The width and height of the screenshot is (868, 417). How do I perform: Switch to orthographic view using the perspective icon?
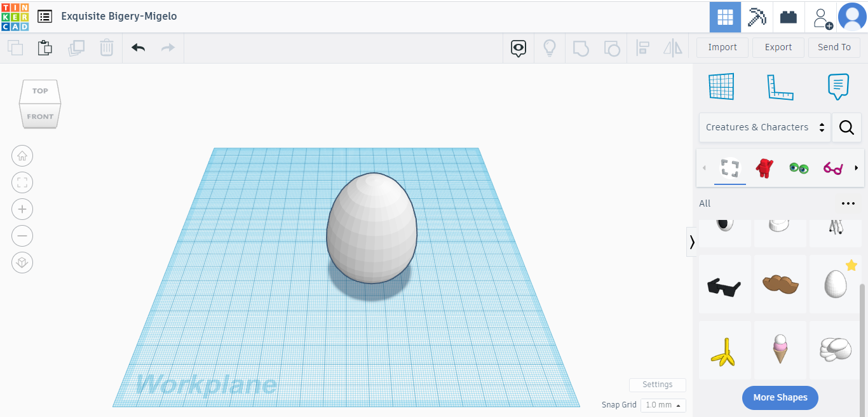click(22, 262)
